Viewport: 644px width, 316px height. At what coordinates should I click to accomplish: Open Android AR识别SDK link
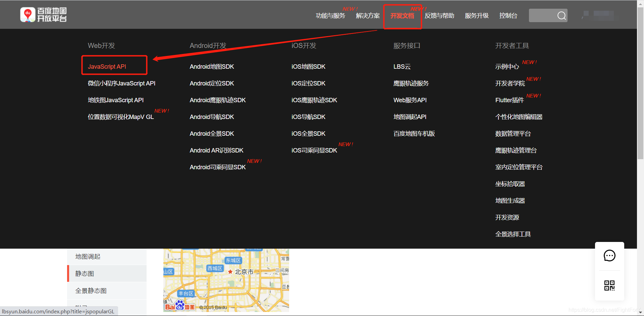(x=217, y=150)
